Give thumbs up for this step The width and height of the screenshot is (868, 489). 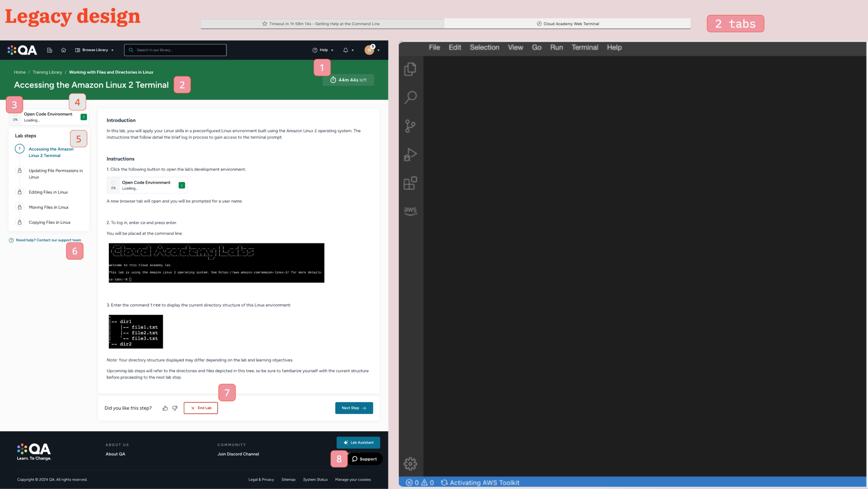coord(165,408)
